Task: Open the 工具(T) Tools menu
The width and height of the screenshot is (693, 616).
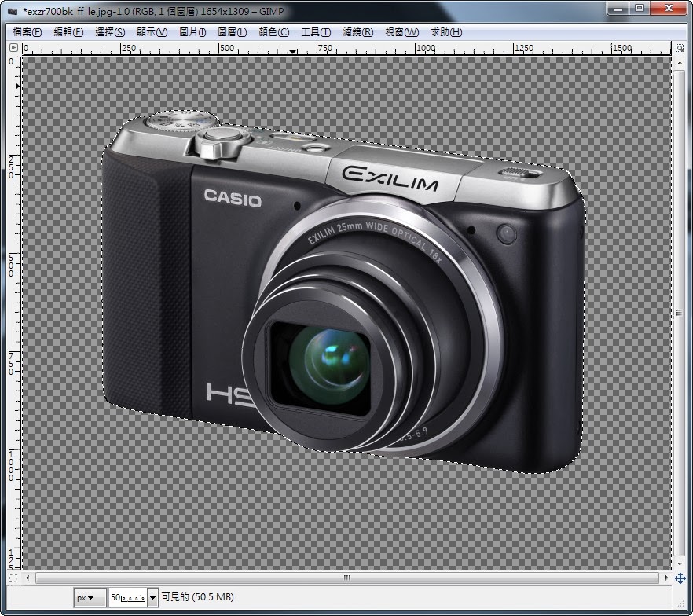Action: [x=316, y=32]
